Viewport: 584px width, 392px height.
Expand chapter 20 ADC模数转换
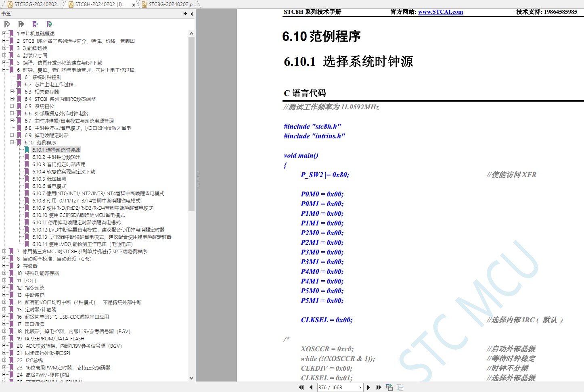pyautogui.click(x=4, y=346)
